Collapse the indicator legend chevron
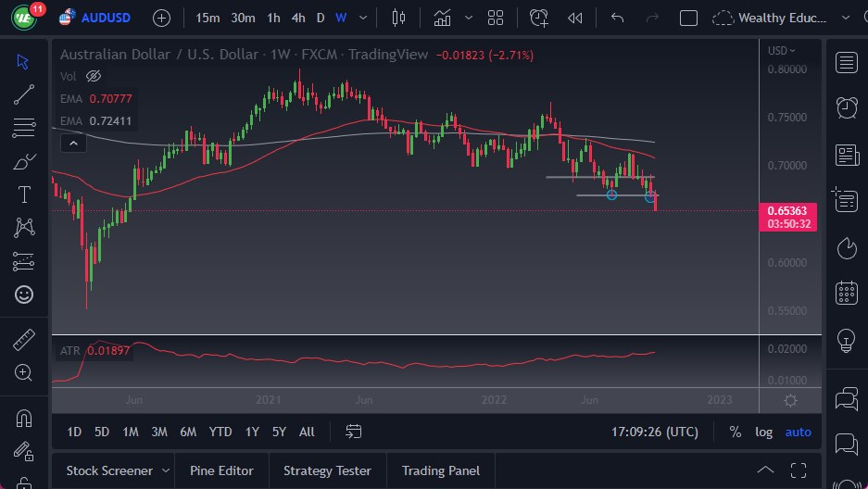 (x=71, y=143)
